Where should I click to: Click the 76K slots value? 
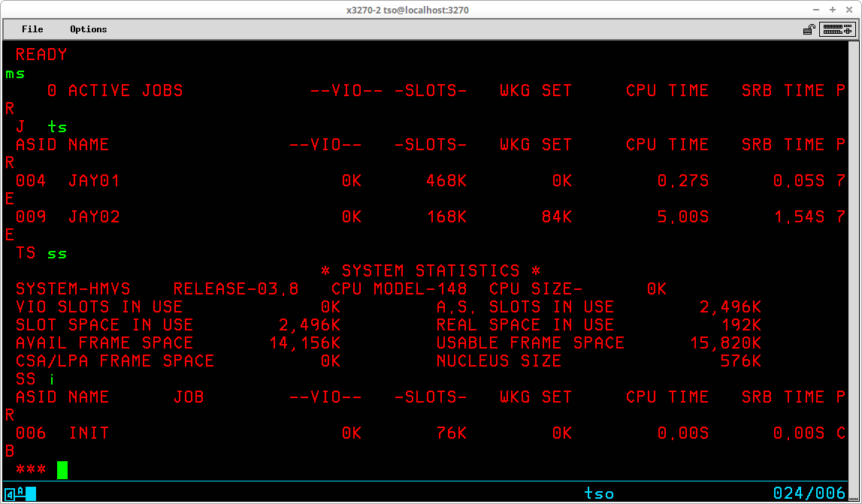[x=452, y=433]
